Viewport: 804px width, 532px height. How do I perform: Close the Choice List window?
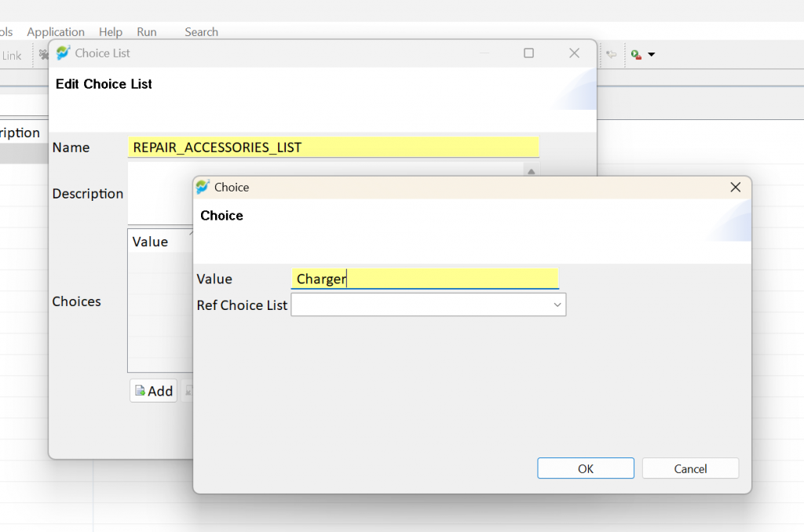pos(574,53)
